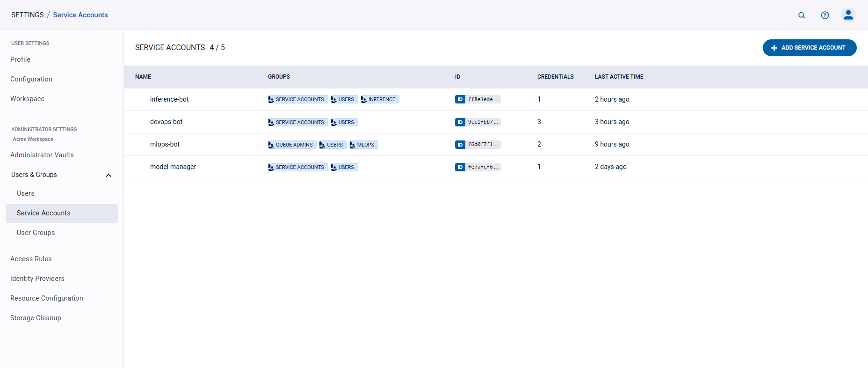Select the mlops-bot service account row
The height and width of the screenshot is (368, 868).
click(165, 144)
